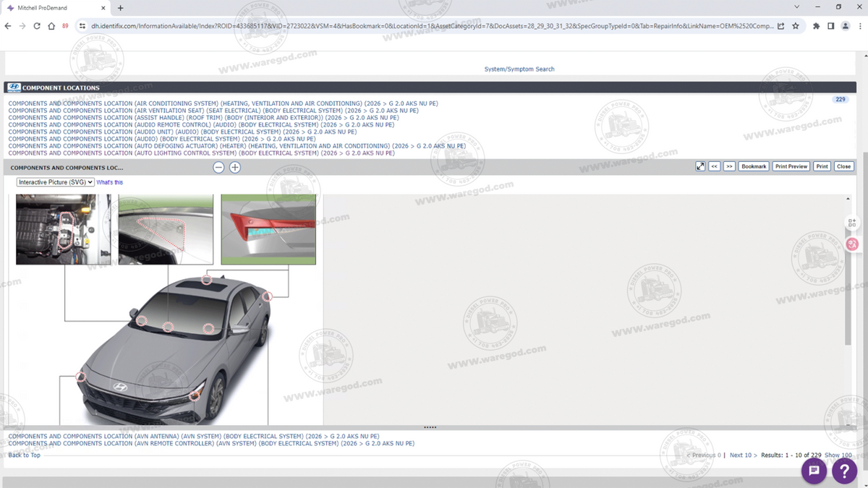
Task: Open Air Conditioning System components link
Action: [x=223, y=103]
